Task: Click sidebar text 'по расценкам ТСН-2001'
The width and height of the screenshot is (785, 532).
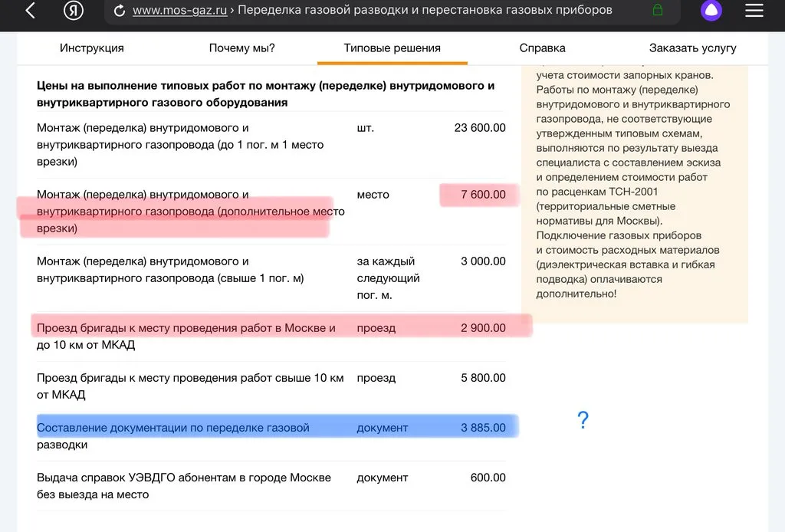Action: tap(596, 192)
